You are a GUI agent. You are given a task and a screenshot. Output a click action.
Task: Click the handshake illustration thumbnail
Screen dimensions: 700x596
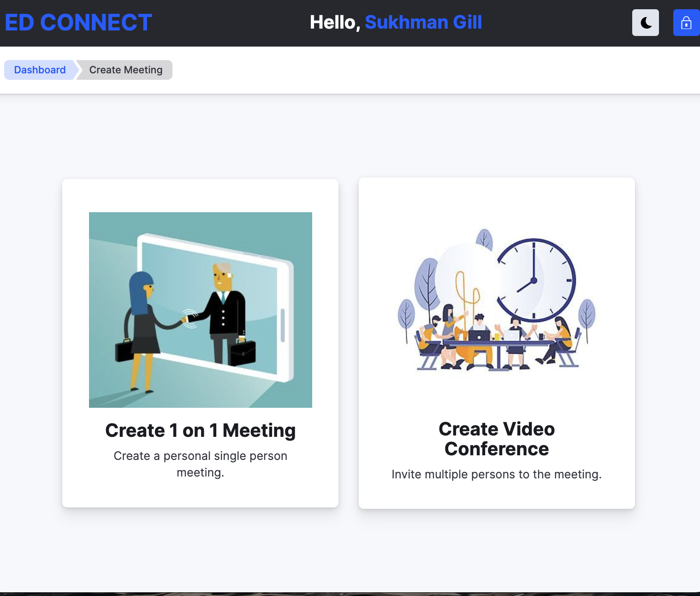200,310
